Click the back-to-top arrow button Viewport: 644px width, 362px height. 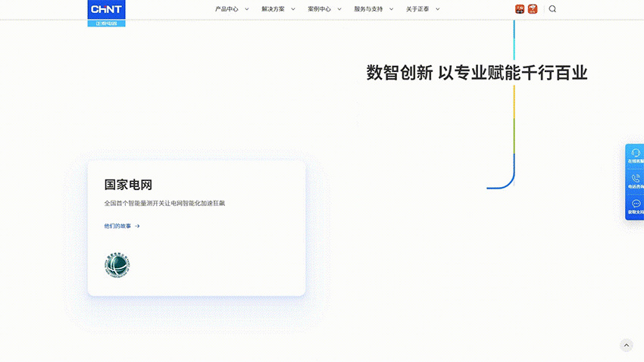click(627, 345)
